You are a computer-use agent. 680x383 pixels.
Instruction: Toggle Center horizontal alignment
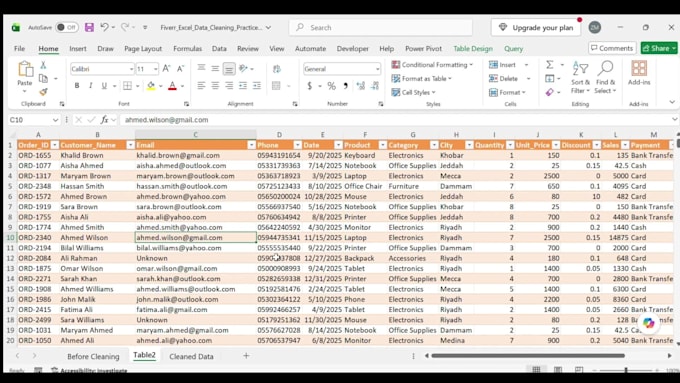click(x=215, y=85)
